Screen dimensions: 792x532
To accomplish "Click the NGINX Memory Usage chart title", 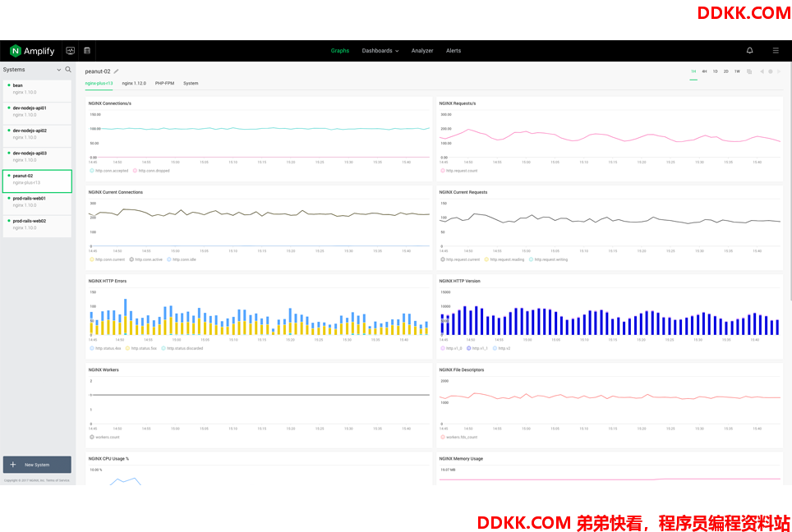I will (x=461, y=459).
